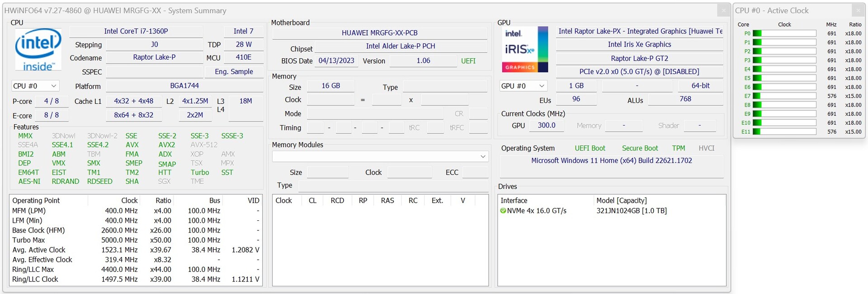Close the CPU #0 Active Clock window
Viewport: 868px width, 294px height.
(x=858, y=10)
